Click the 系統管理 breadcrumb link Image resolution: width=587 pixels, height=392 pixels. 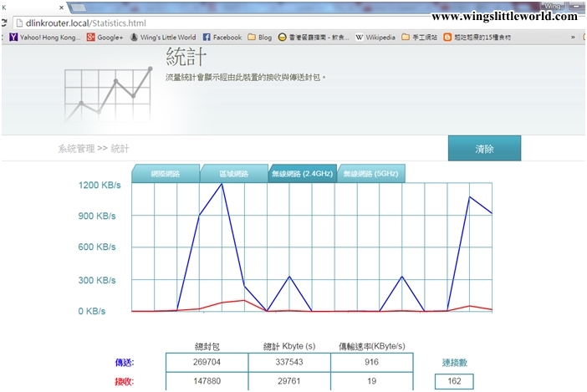coord(75,149)
